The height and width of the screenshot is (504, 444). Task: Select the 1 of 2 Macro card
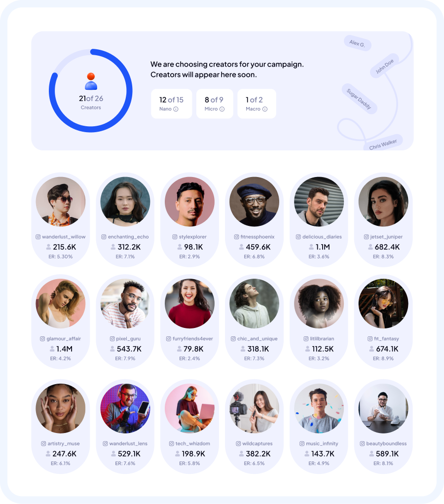257,104
